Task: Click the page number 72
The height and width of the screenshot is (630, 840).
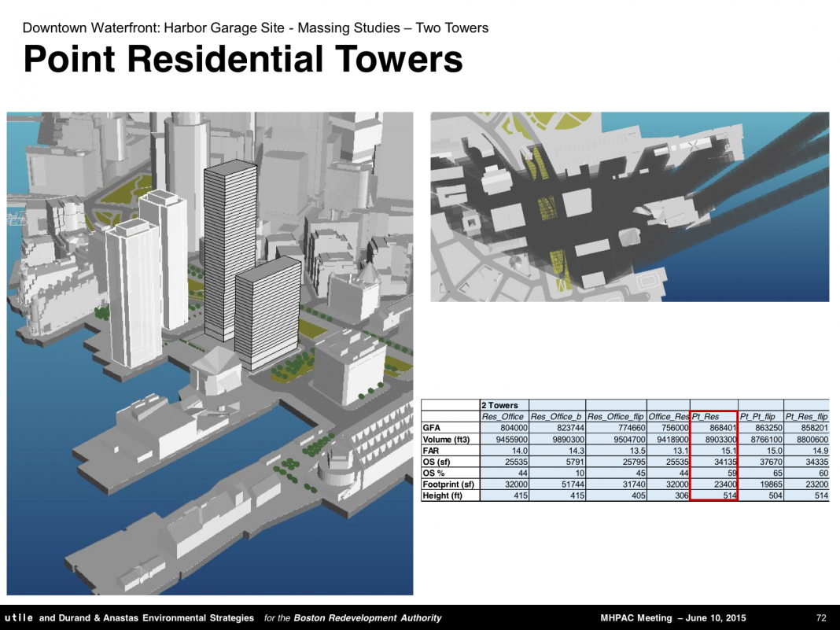Action: click(821, 617)
